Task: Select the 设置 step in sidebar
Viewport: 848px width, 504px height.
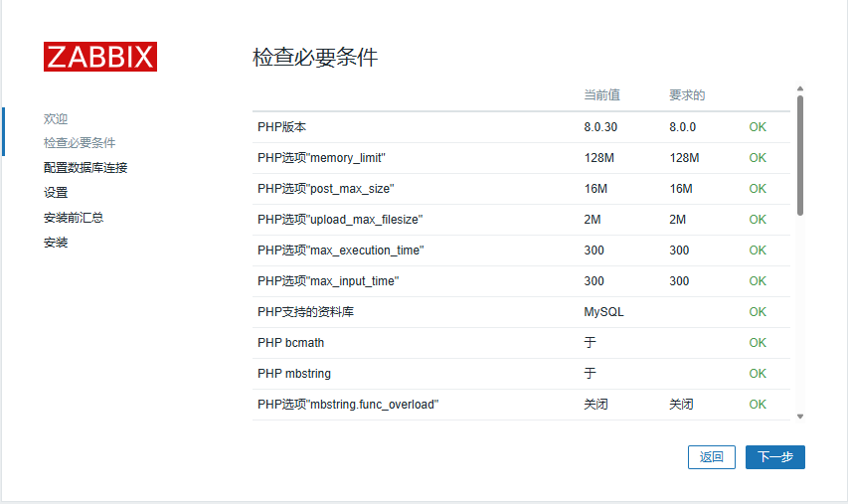Action: [x=56, y=193]
